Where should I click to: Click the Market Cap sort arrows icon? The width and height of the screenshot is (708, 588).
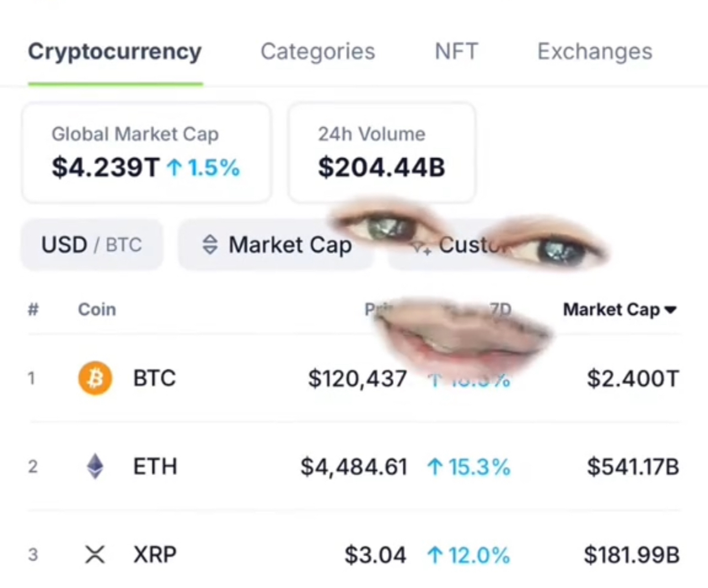210,245
